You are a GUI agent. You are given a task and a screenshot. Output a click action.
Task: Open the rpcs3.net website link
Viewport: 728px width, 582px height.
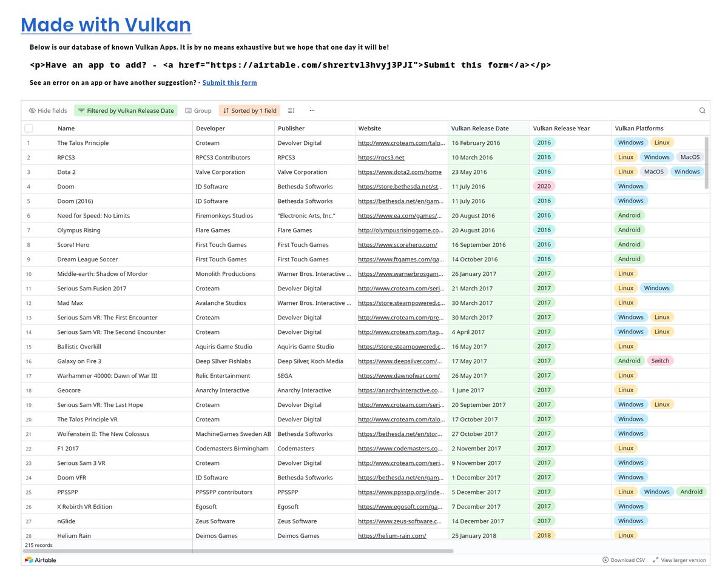(x=381, y=157)
